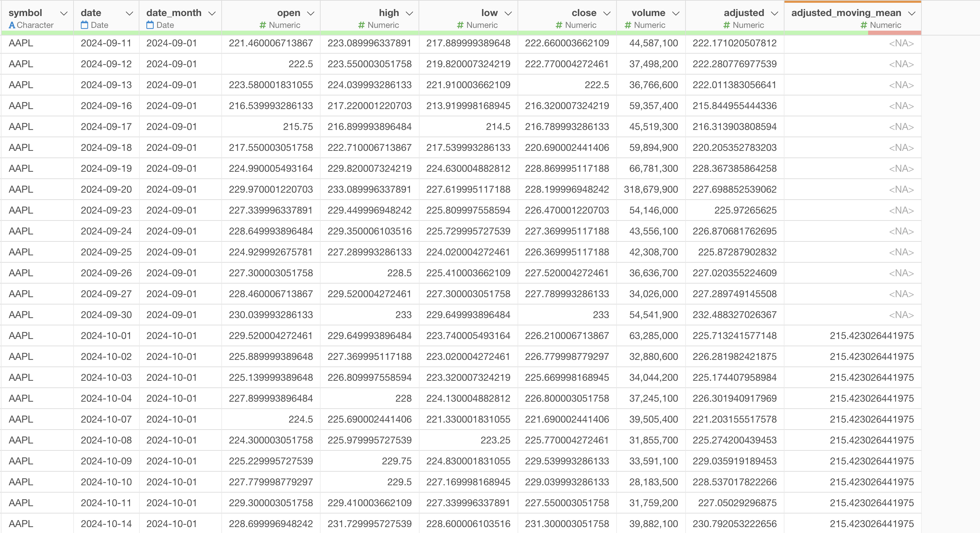
Task: Select low cell 223.25
Action: pyautogui.click(x=468, y=440)
